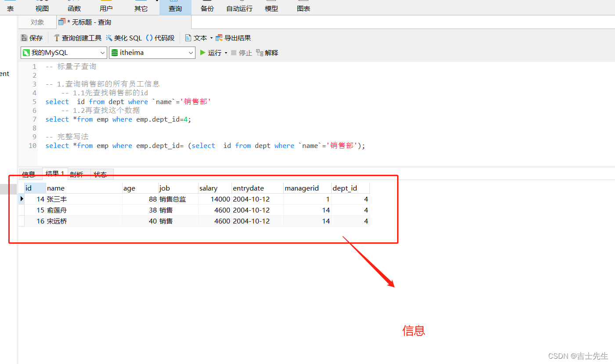Open the 代码段 code snippets panel
The height and width of the screenshot is (364, 615).
160,38
